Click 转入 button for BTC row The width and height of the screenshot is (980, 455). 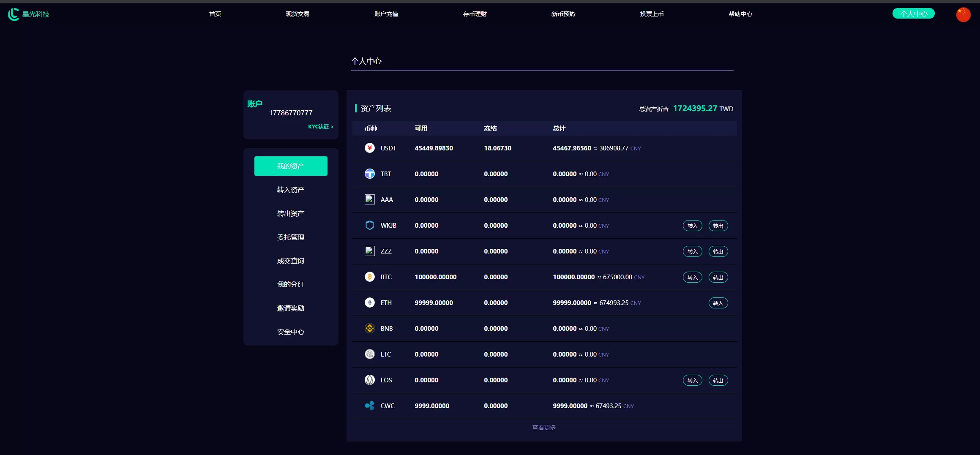(x=692, y=277)
